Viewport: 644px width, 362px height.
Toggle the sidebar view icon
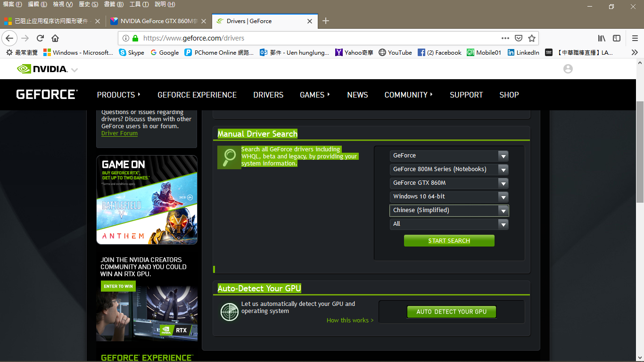pyautogui.click(x=617, y=38)
